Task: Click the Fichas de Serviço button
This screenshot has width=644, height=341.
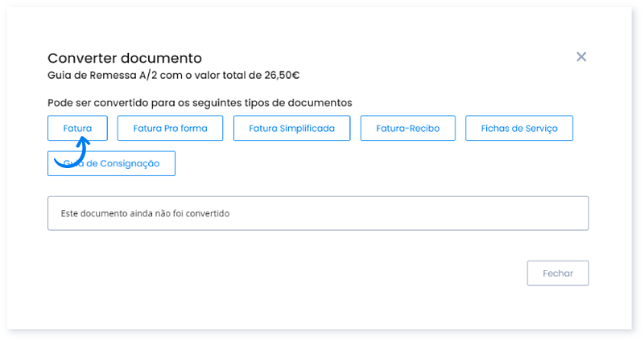Action: click(518, 129)
